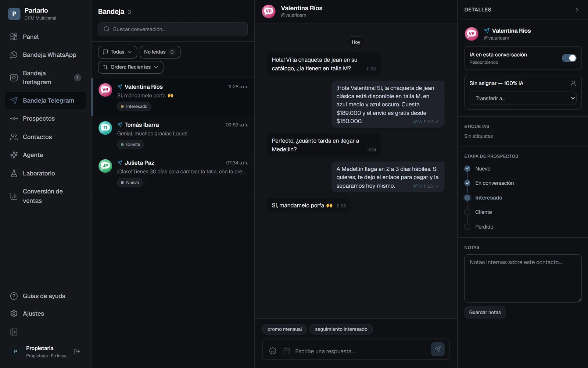This screenshot has height=368, width=588.
Task: Open Tomás Ibarra conversation
Action: point(173,135)
